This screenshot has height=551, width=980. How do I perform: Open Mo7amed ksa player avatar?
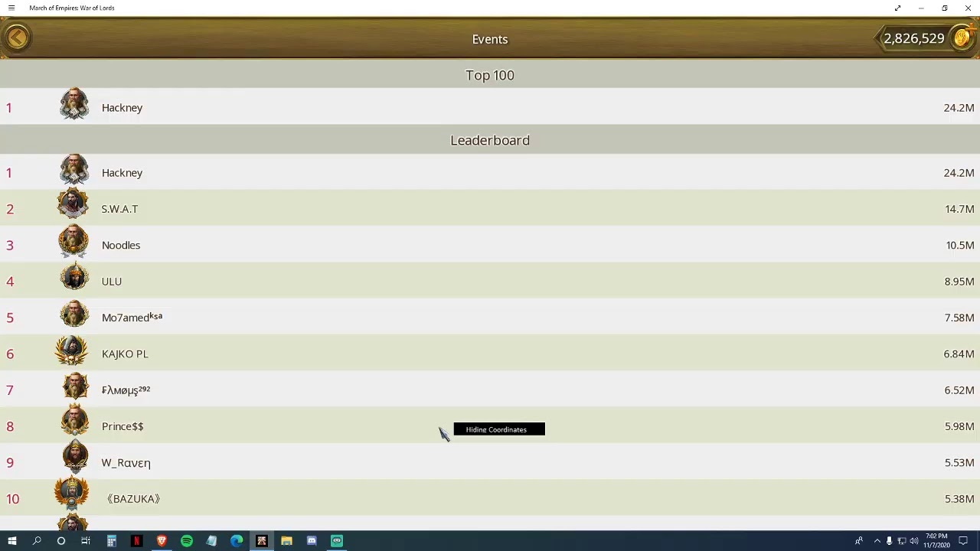[x=74, y=315]
